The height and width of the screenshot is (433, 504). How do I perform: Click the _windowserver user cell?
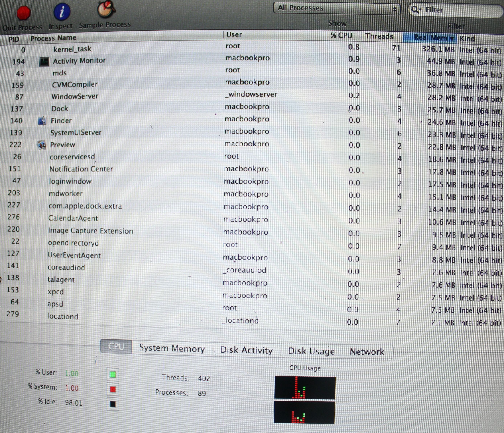pos(251,94)
